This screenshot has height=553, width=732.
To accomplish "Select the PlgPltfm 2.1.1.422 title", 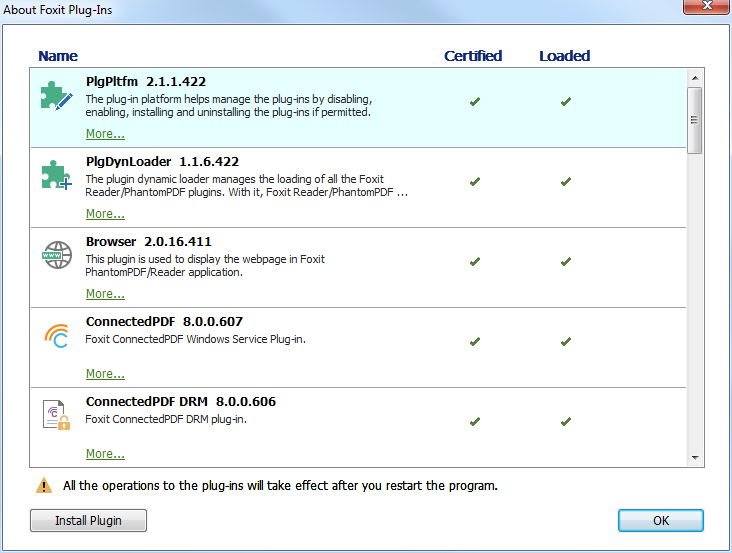I will tap(146, 82).
